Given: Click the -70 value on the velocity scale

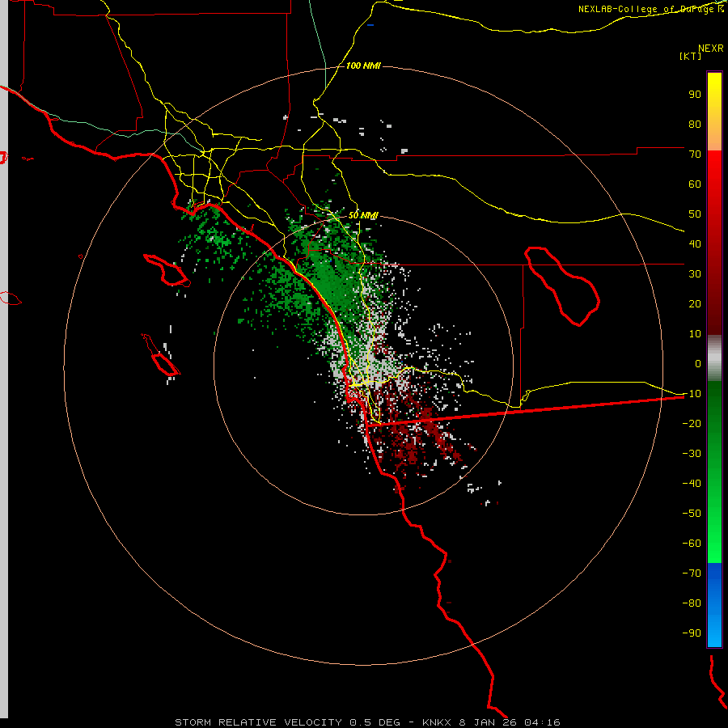Looking at the screenshot, I should tap(692, 574).
